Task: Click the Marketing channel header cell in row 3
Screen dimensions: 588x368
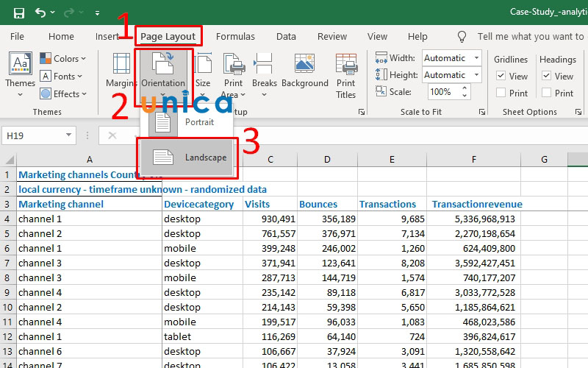Action: 89,205
